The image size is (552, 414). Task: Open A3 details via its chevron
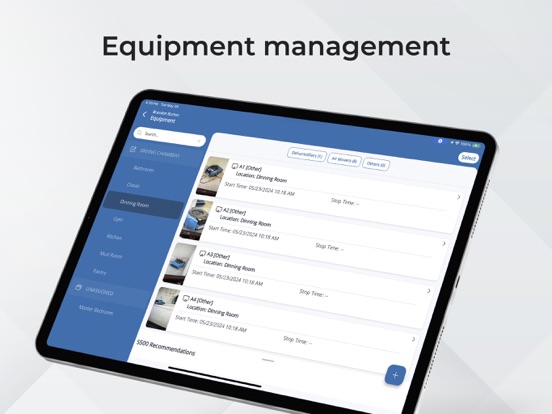coord(429,291)
